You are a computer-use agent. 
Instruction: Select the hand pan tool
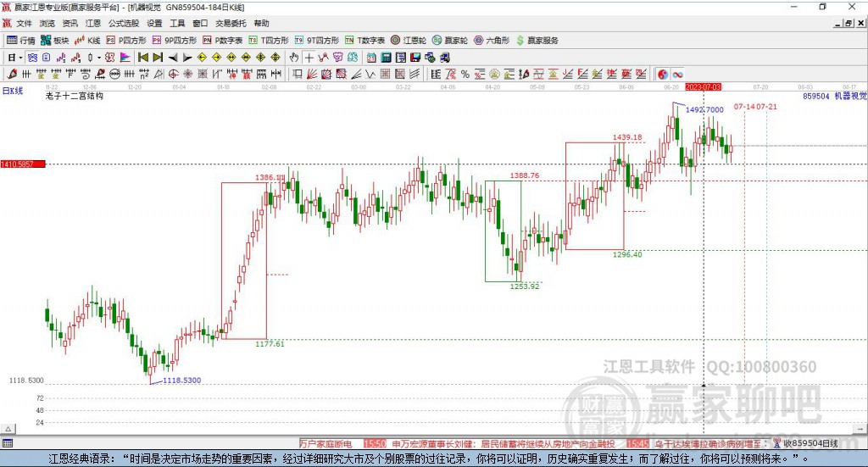tap(294, 57)
